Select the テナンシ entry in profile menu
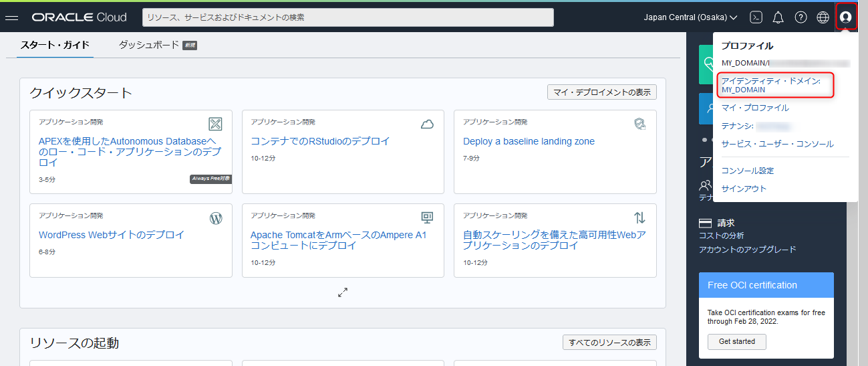868x366 pixels. tap(756, 126)
